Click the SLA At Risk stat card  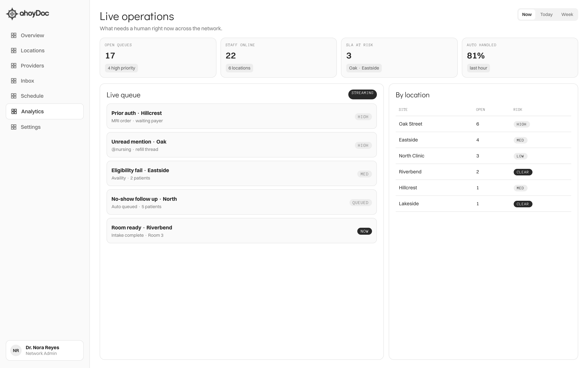pos(399,58)
